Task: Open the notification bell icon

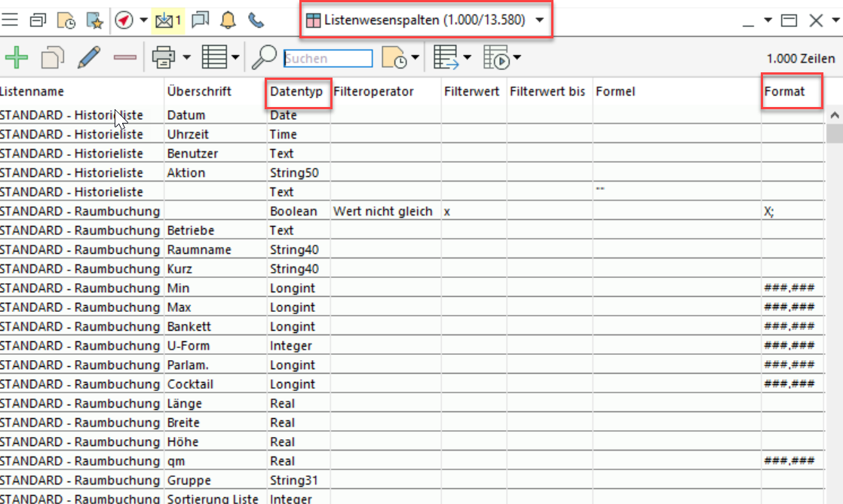Action: [228, 20]
